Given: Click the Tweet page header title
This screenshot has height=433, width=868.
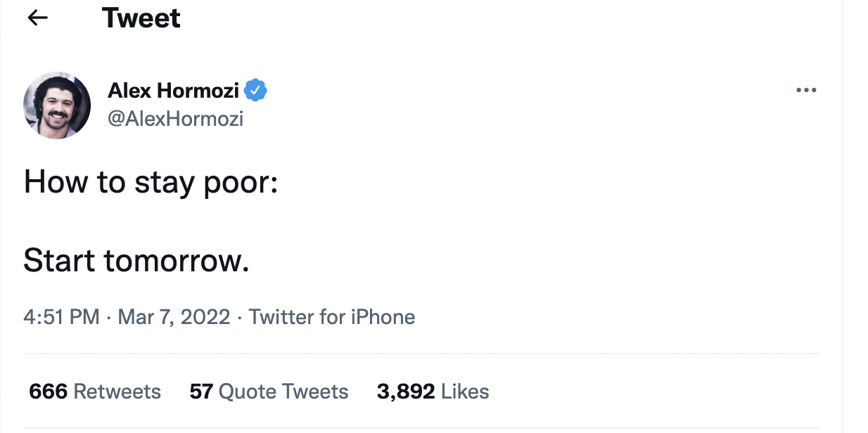Looking at the screenshot, I should [x=141, y=18].
